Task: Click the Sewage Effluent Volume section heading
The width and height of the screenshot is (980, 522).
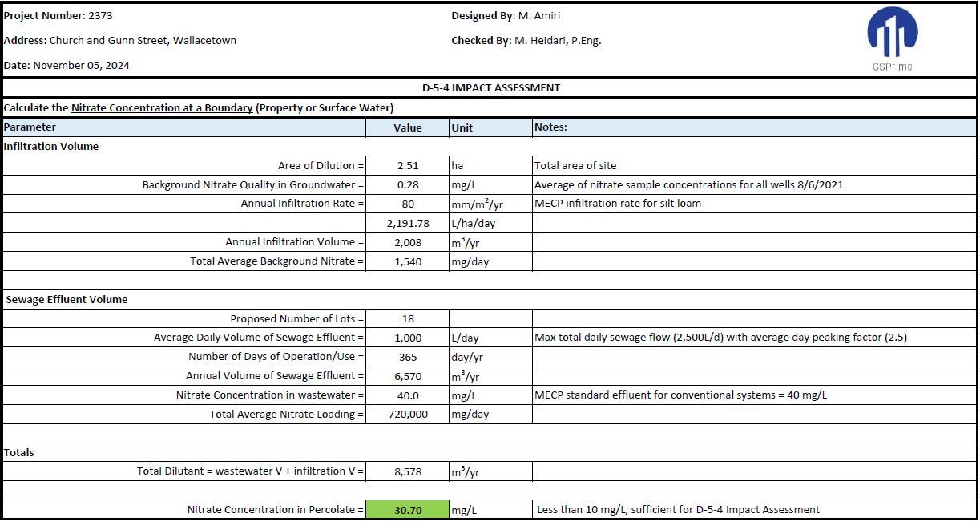Action: (67, 300)
